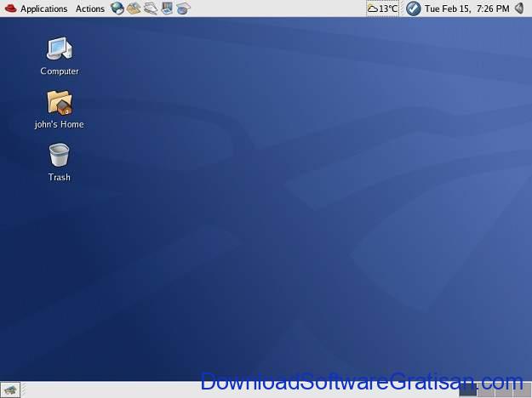Launch the OpenOffice Calc launcher
This screenshot has width=532, height=398.
coord(183,9)
